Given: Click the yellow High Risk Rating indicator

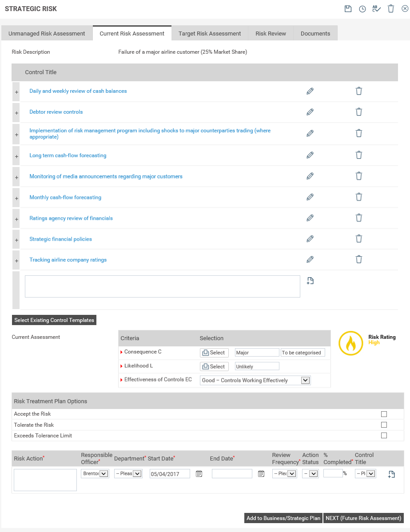Looking at the screenshot, I should point(350,344).
